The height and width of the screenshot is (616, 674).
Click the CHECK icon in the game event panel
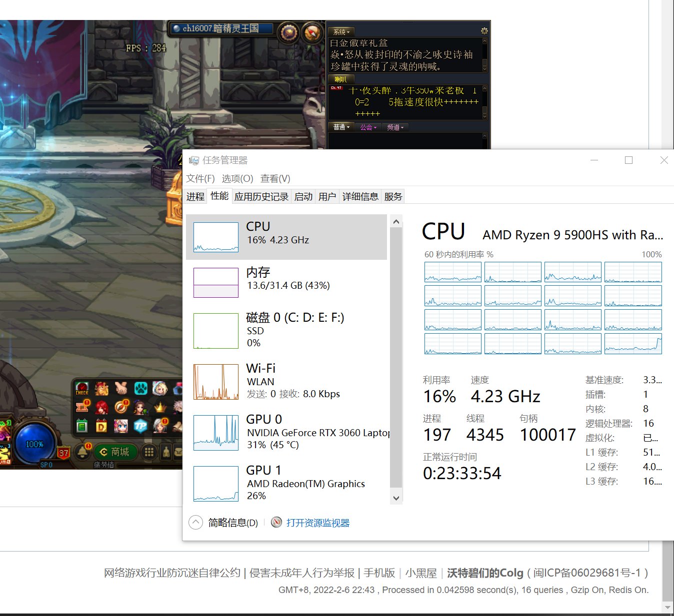(x=82, y=388)
